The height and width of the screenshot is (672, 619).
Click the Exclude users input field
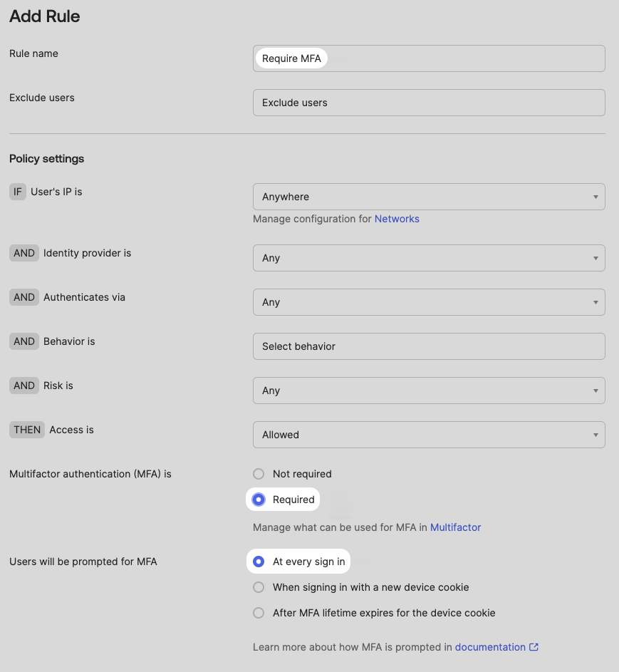pos(429,103)
